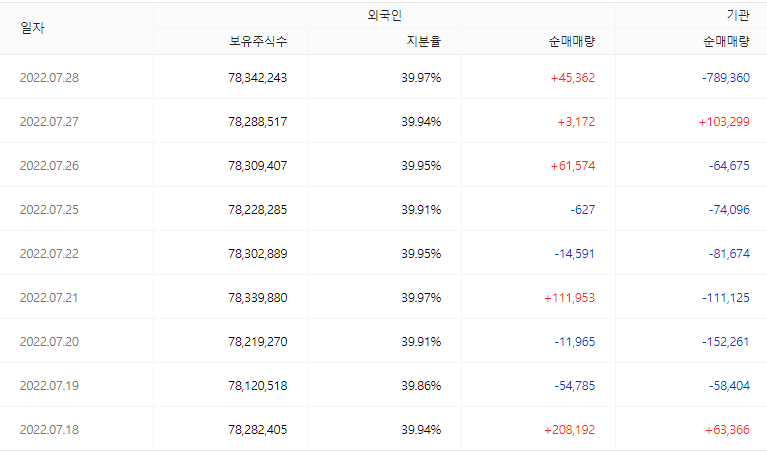This screenshot has height=453, width=767.
Task: Select the date 2022.07.21
Action: (x=49, y=298)
